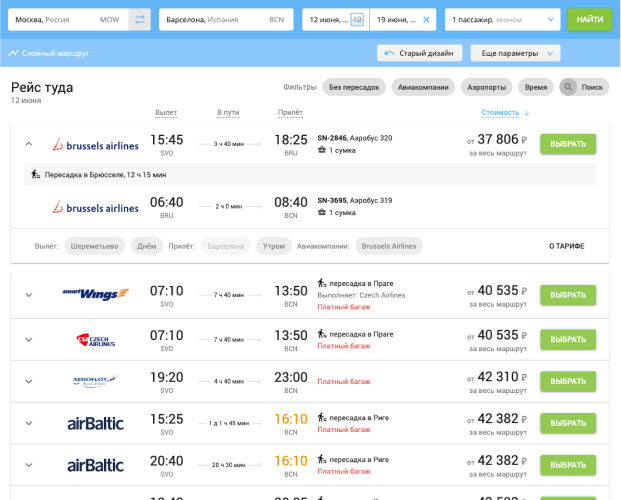Open calendar icon in departure date field
621x500 pixels.
(357, 19)
